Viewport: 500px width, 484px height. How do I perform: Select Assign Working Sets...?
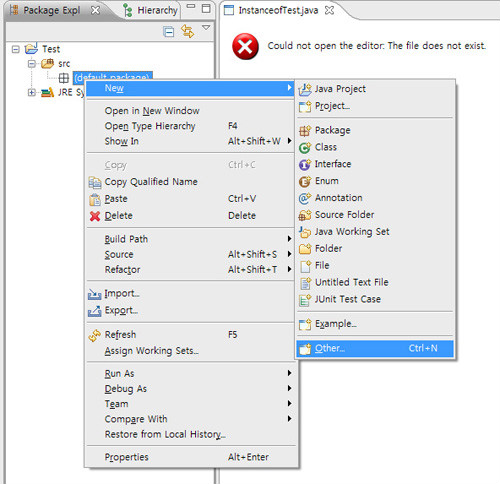coord(190,351)
